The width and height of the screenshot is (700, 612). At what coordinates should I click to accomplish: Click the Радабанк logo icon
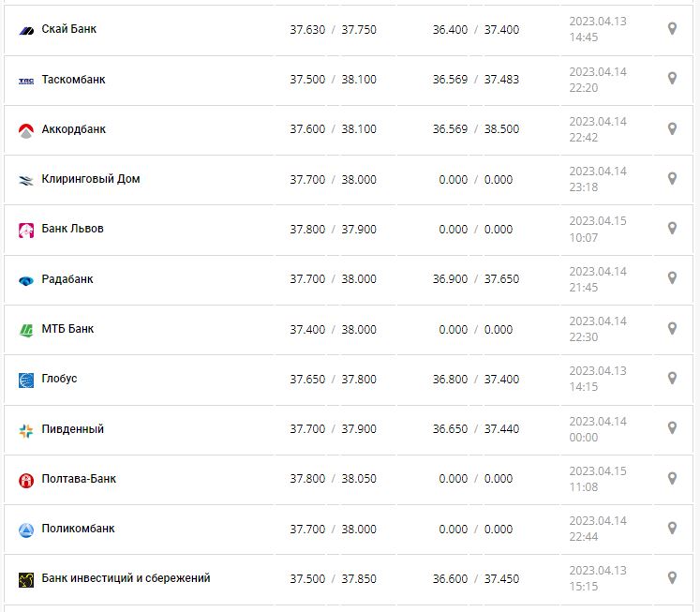[26, 280]
